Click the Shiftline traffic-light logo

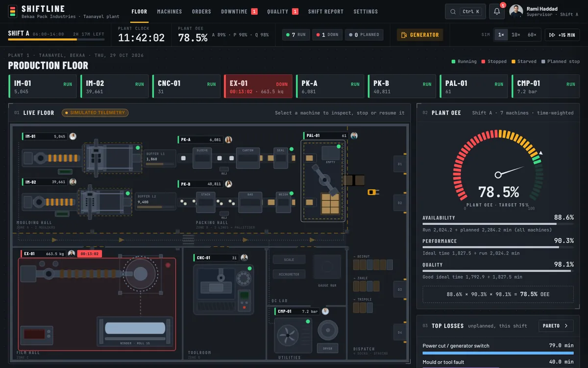tap(12, 11)
